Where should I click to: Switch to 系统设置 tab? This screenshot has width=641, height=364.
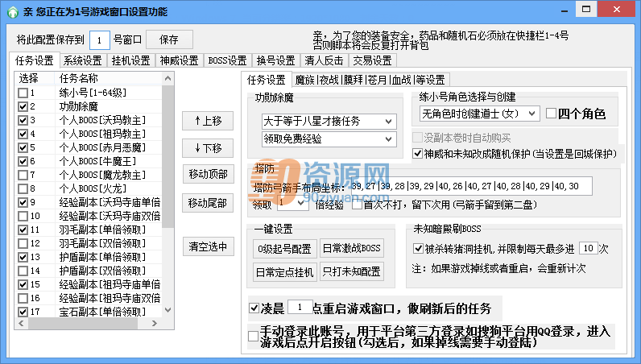[x=83, y=60]
